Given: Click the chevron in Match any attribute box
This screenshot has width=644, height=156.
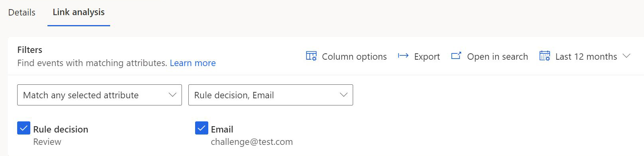Looking at the screenshot, I should click(x=172, y=95).
